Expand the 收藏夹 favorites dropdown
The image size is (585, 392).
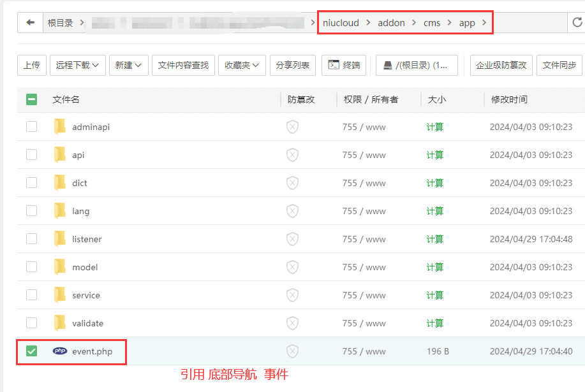point(242,65)
